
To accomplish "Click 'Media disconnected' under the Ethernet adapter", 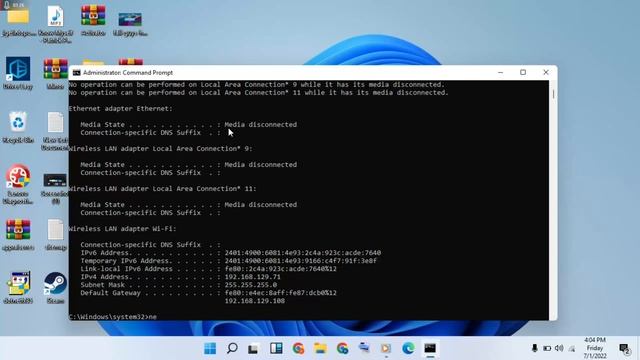I will pyautogui.click(x=260, y=124).
